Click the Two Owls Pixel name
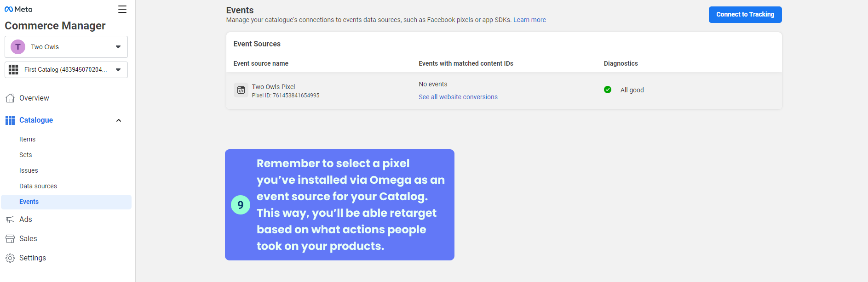This screenshot has height=282, width=868. 273,87
